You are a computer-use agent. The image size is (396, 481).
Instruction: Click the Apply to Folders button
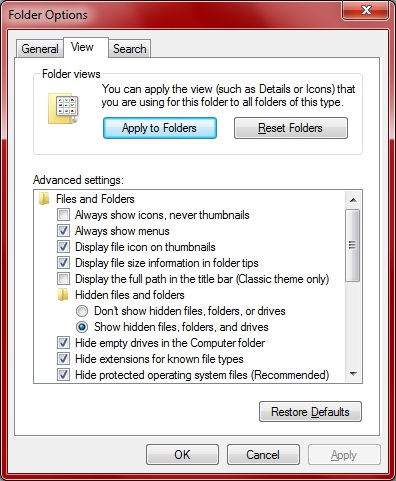160,128
